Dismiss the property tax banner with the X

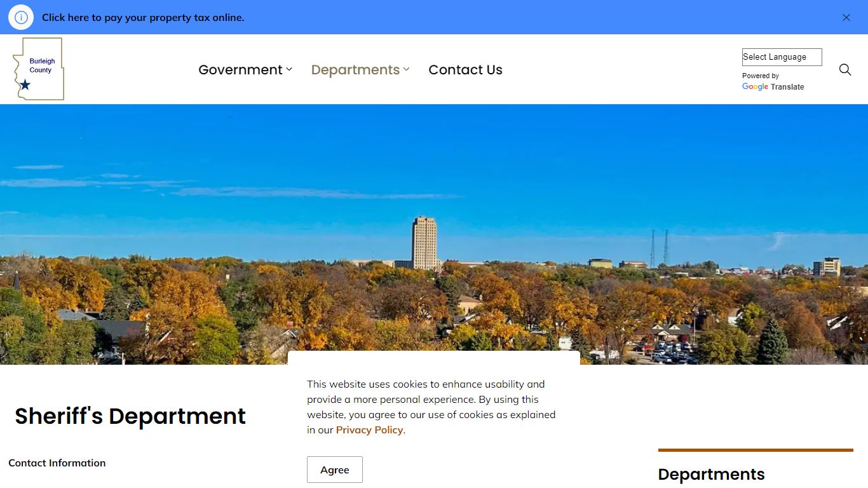pyautogui.click(x=846, y=17)
